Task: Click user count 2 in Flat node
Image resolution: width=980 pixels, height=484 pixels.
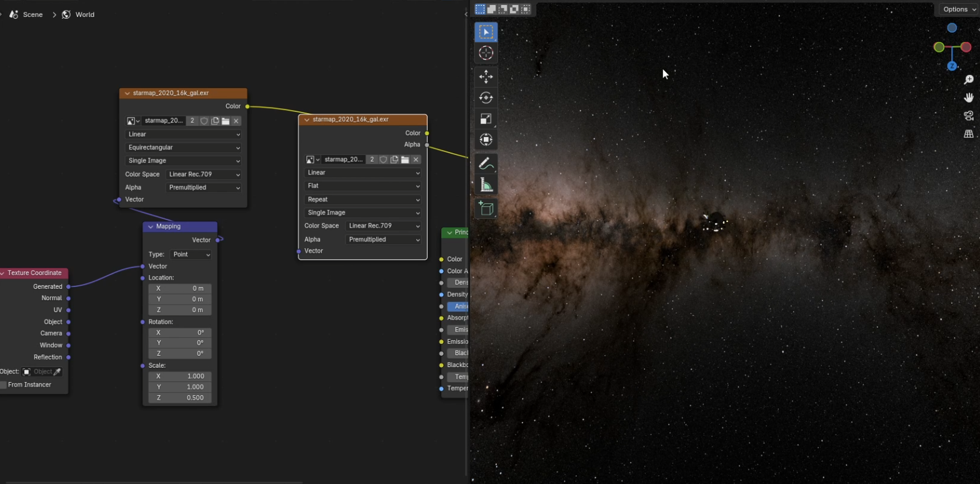Action: point(372,159)
